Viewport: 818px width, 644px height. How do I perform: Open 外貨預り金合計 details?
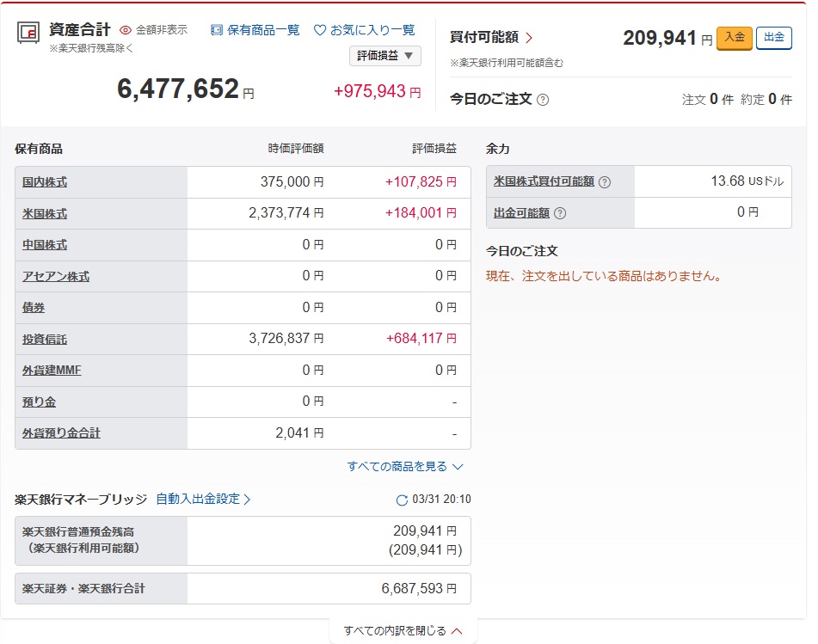(x=61, y=433)
